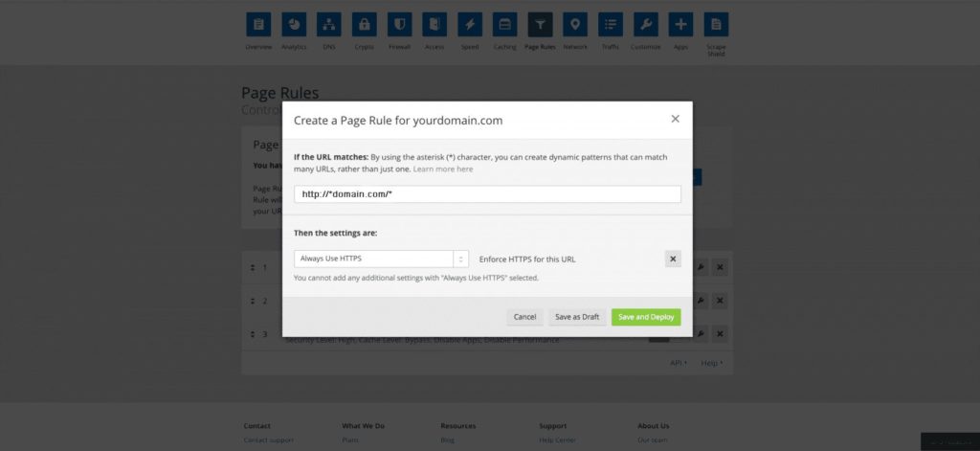Screen dimensions: 980x451
Task: Focus the URL pattern input field
Action: (x=487, y=194)
